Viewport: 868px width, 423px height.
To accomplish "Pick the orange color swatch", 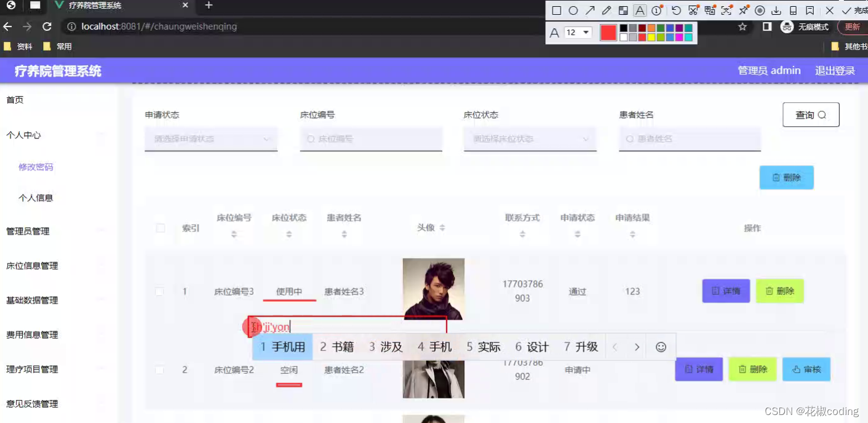I will (651, 28).
